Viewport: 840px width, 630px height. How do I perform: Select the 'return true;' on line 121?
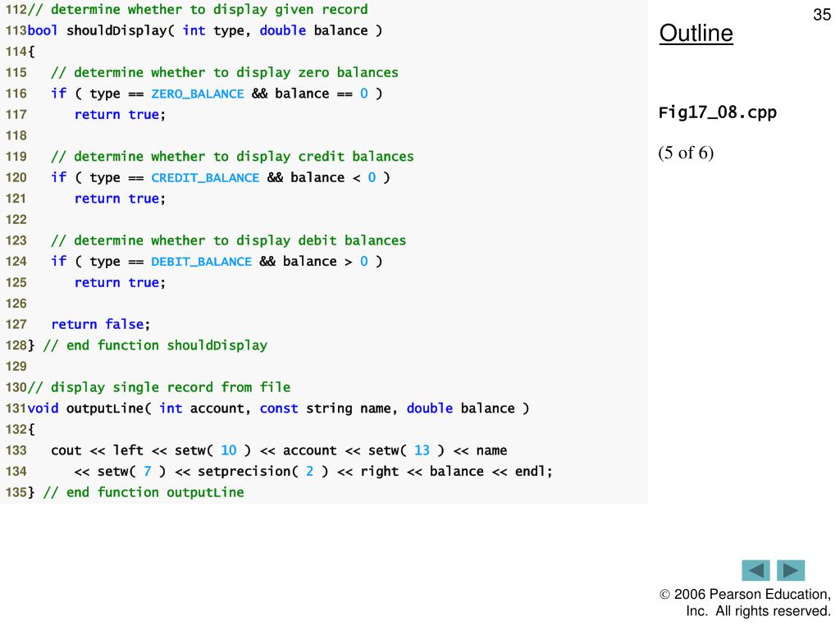[120, 199]
